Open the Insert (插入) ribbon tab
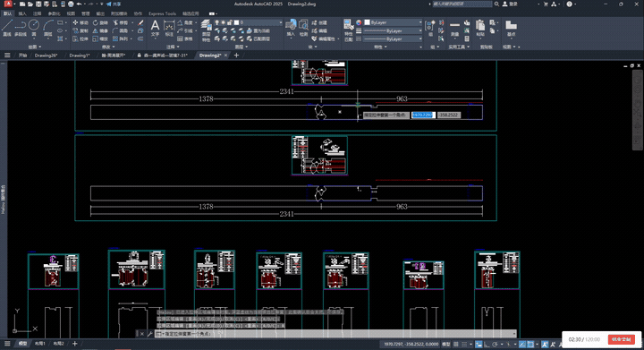The height and width of the screenshot is (350, 644). (x=22, y=13)
